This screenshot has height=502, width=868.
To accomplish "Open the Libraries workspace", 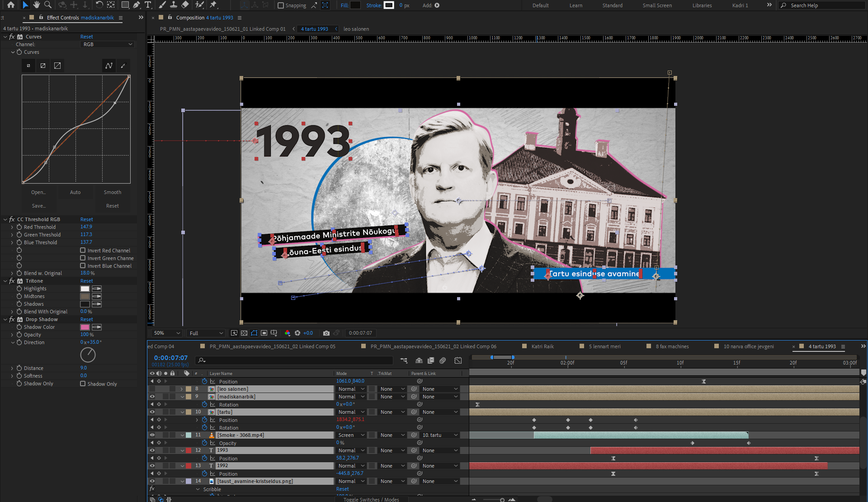I will point(702,5).
